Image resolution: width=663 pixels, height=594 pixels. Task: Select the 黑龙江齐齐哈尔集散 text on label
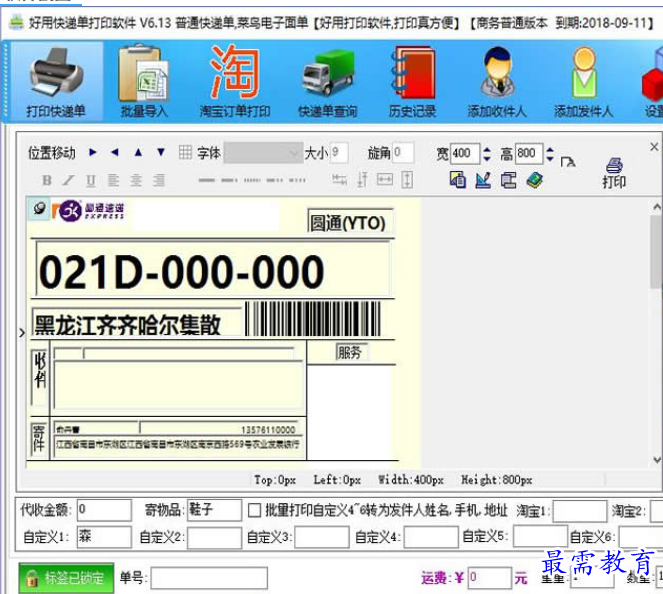(x=136, y=323)
